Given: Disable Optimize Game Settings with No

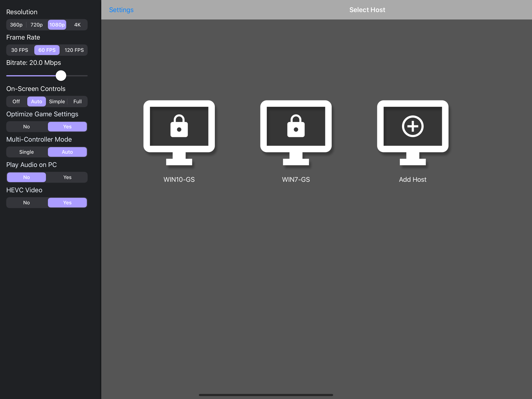Looking at the screenshot, I should tap(26, 127).
